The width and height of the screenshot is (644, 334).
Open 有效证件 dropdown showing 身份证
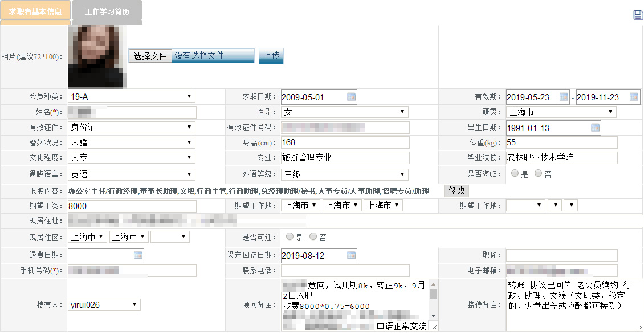pyautogui.click(x=132, y=127)
